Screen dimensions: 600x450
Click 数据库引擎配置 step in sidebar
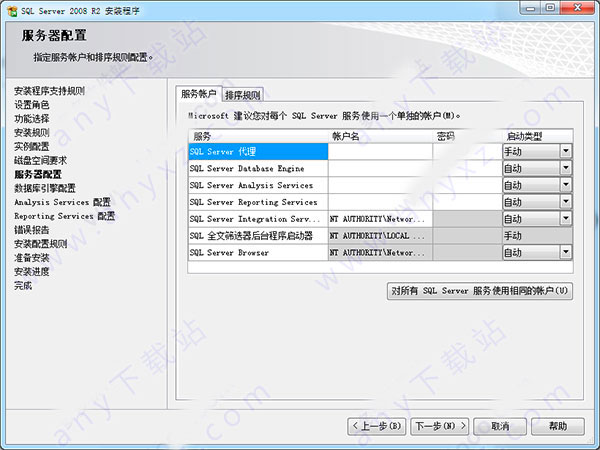coord(45,188)
